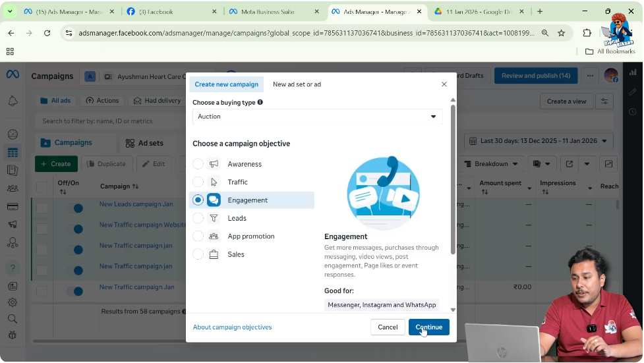Click the dialog scroll down arrow
644x363 pixels.
pyautogui.click(x=453, y=310)
